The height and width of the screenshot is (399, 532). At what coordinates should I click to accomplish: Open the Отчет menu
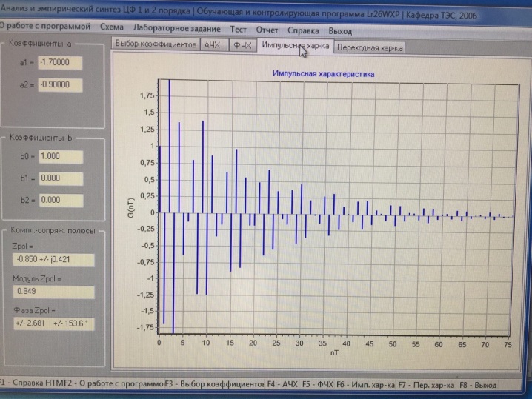click(x=267, y=30)
